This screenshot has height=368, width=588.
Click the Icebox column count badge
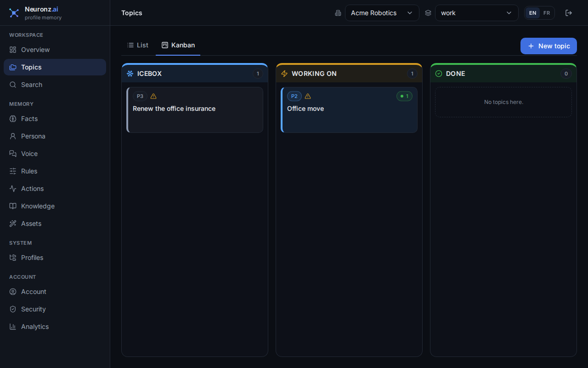coord(258,74)
